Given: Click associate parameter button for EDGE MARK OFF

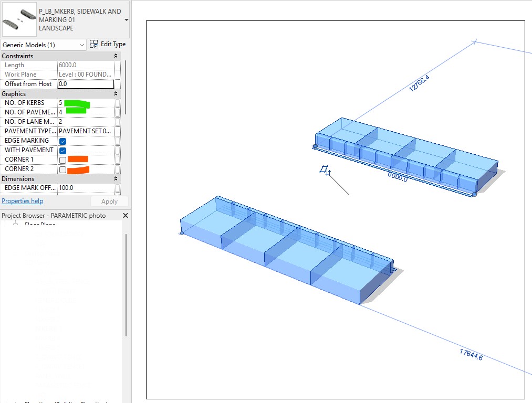Looking at the screenshot, I should (x=118, y=188).
